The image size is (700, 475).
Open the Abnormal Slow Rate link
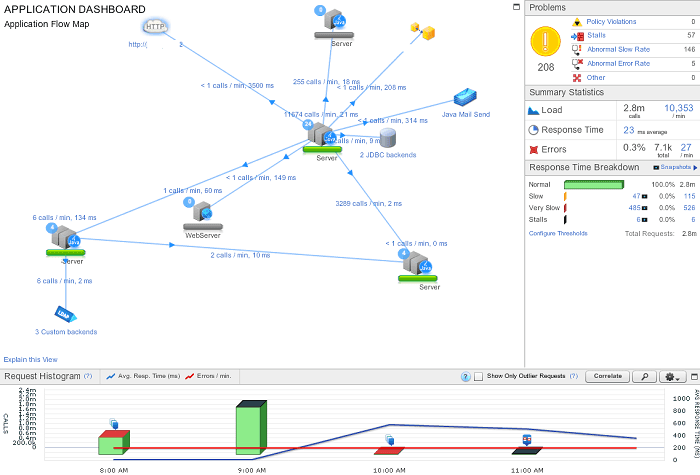coord(618,49)
